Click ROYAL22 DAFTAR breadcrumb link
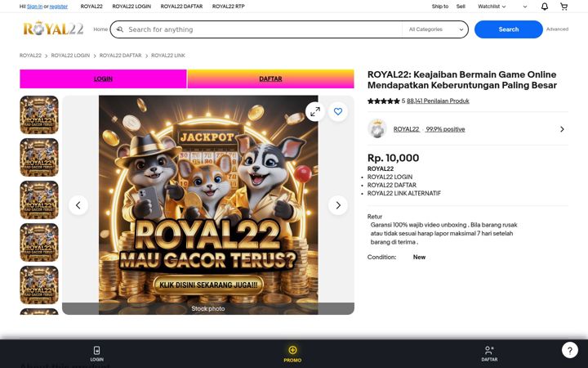Image resolution: width=588 pixels, height=368 pixels. point(120,56)
